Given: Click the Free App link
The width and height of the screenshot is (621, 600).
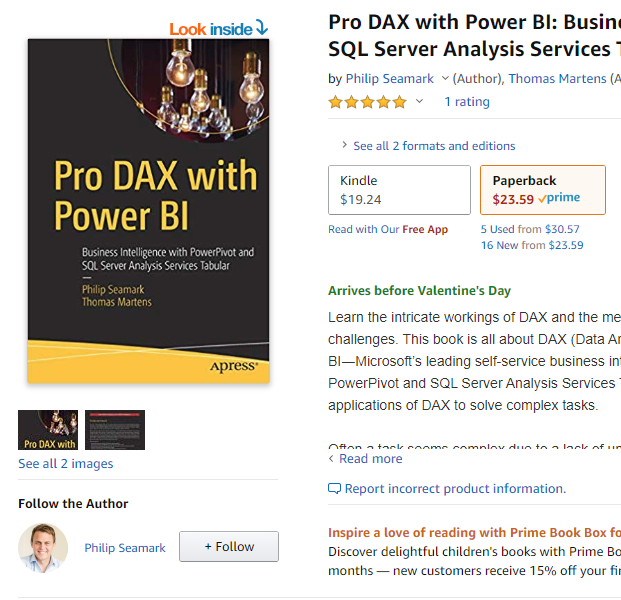Looking at the screenshot, I should [x=425, y=229].
